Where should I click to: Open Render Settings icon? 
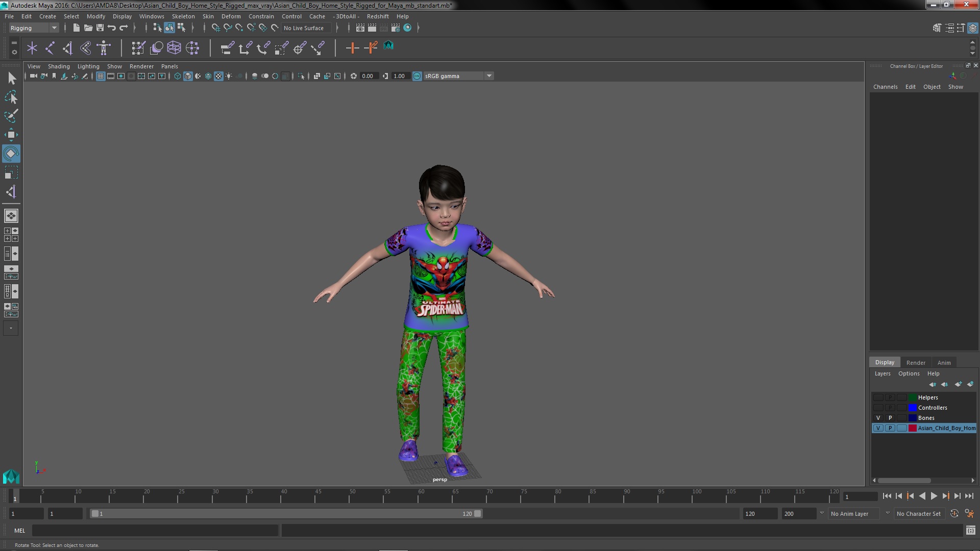tap(396, 28)
